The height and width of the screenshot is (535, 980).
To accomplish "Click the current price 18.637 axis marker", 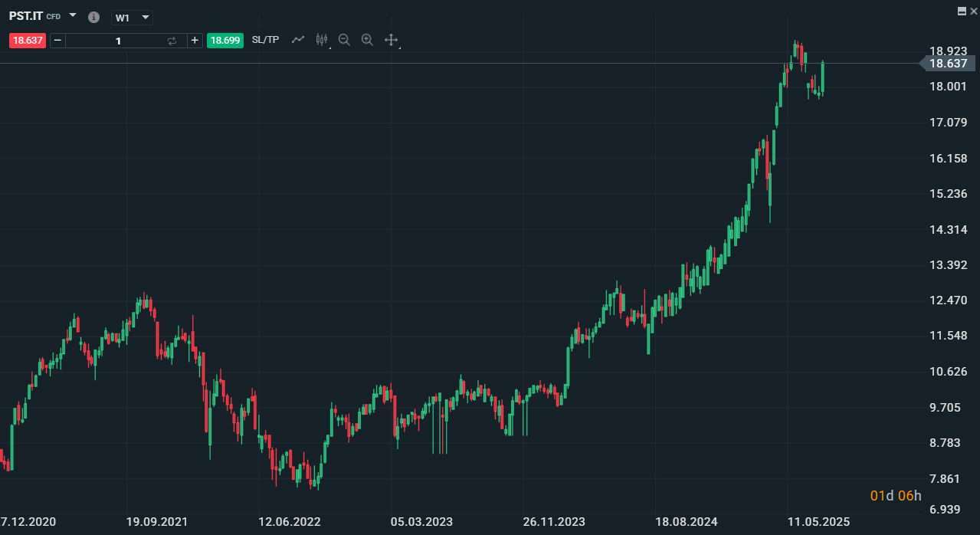I will 949,64.
